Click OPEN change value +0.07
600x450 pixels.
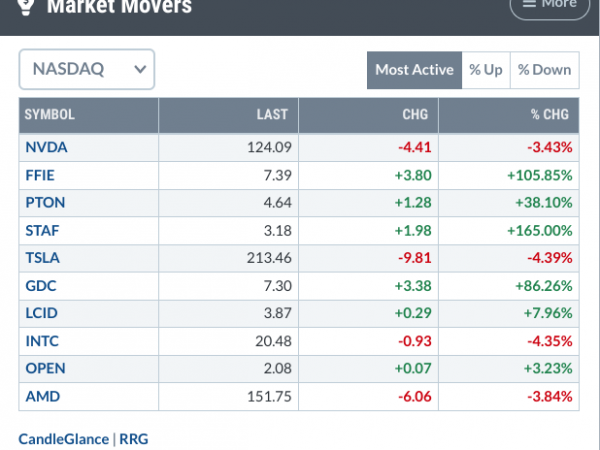(413, 368)
